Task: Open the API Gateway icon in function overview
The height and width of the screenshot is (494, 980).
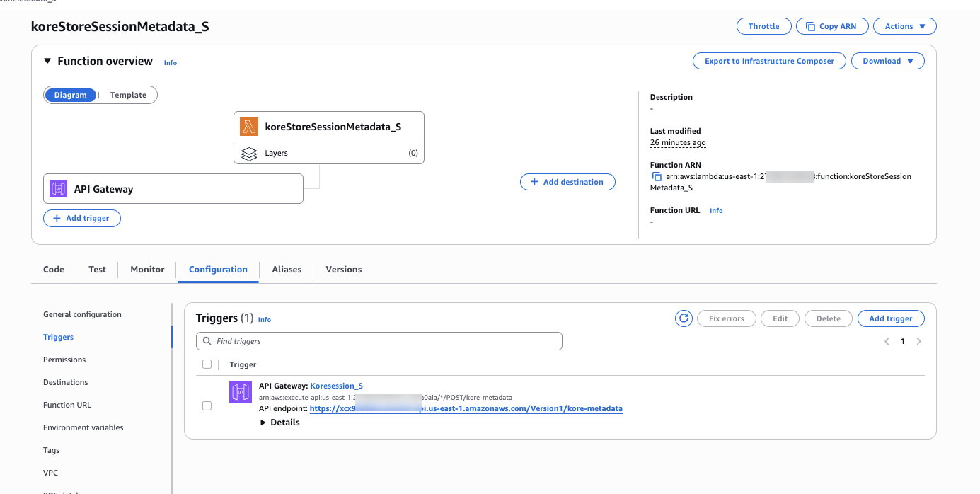Action: tap(57, 188)
